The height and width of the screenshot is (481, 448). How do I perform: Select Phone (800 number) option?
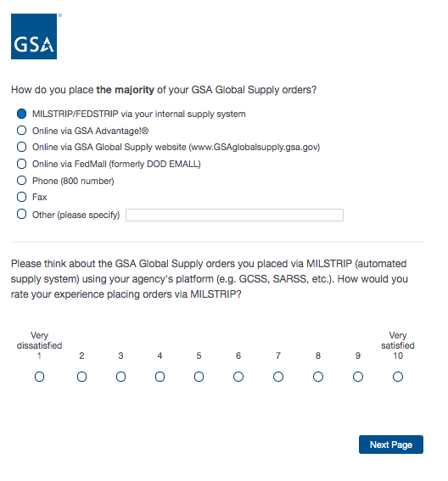click(x=21, y=181)
